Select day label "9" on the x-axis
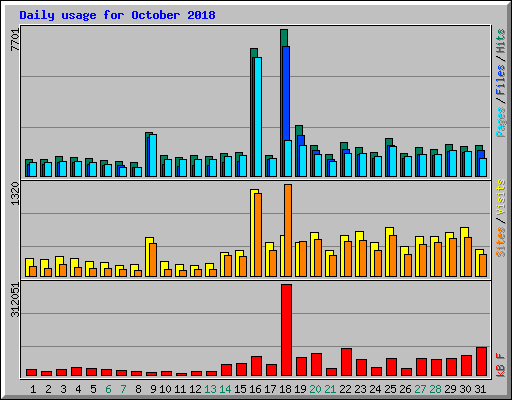 pyautogui.click(x=153, y=389)
